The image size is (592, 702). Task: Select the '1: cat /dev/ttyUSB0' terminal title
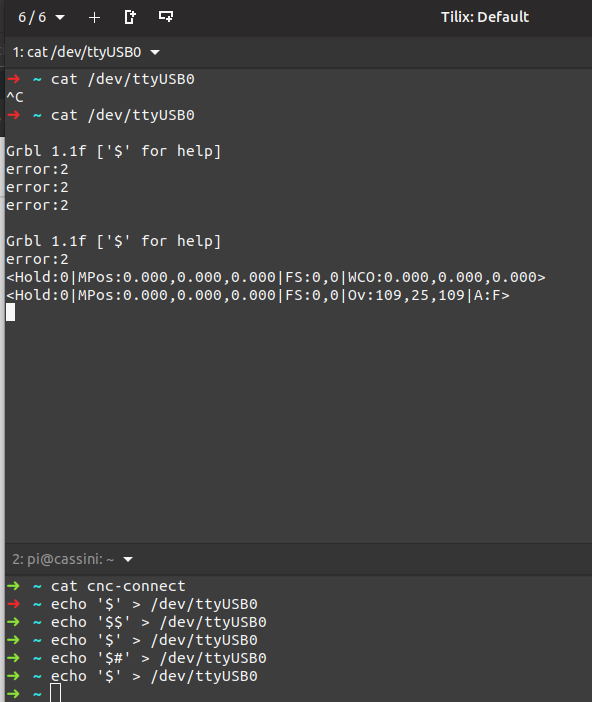click(77, 52)
